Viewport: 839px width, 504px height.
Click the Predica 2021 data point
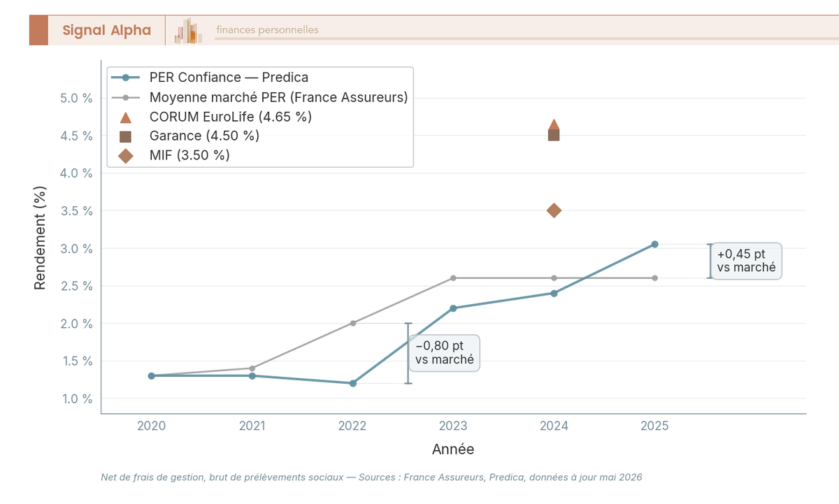pyautogui.click(x=252, y=375)
